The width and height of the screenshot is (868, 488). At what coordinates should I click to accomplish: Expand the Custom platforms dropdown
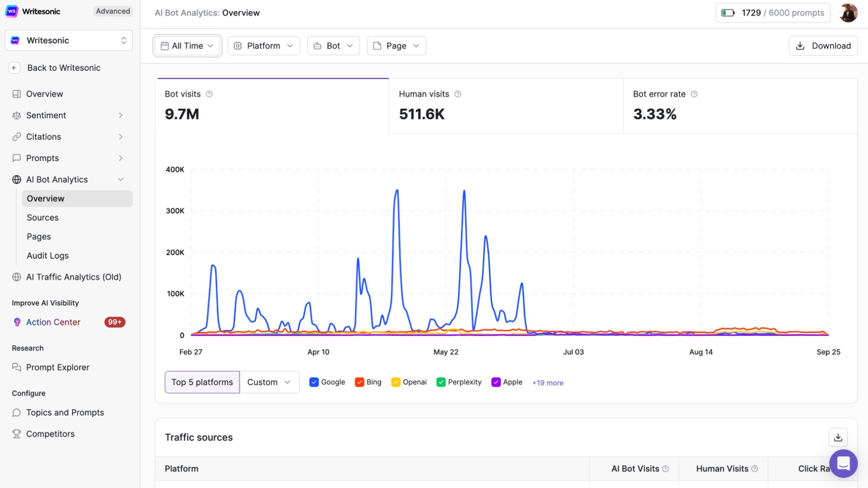pos(269,382)
